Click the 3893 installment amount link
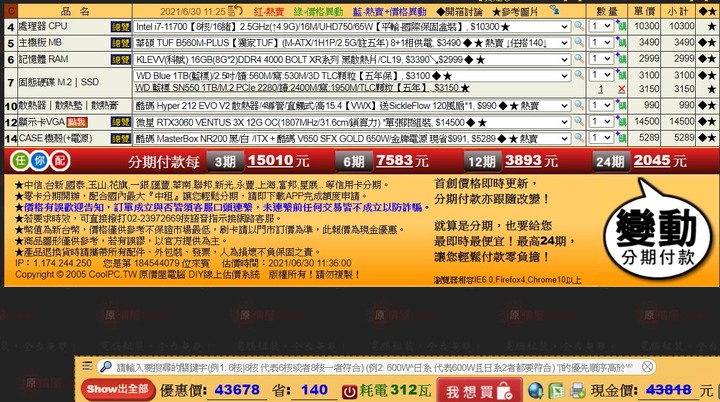Image resolution: width=720 pixels, height=402 pixels. tap(523, 160)
